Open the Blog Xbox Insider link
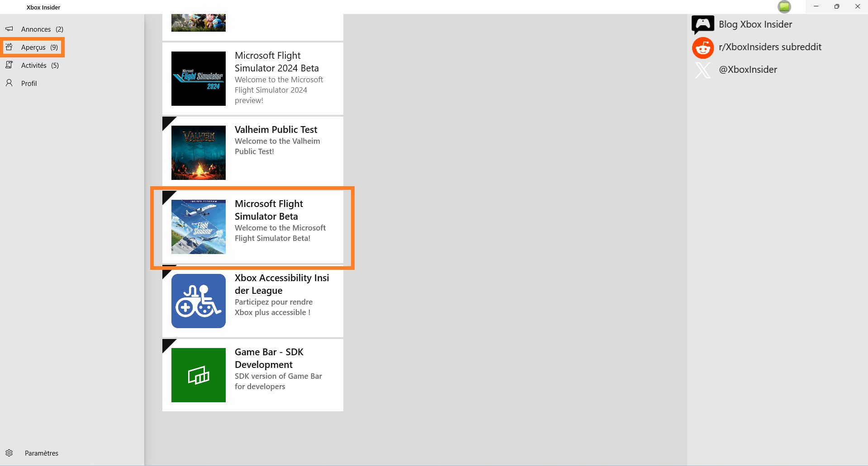 [x=755, y=24]
